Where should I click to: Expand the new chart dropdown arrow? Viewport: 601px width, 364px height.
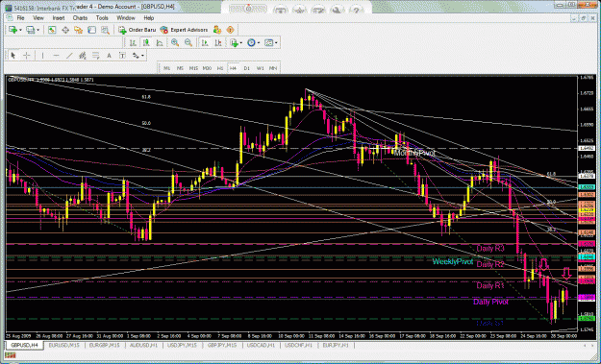coord(20,30)
